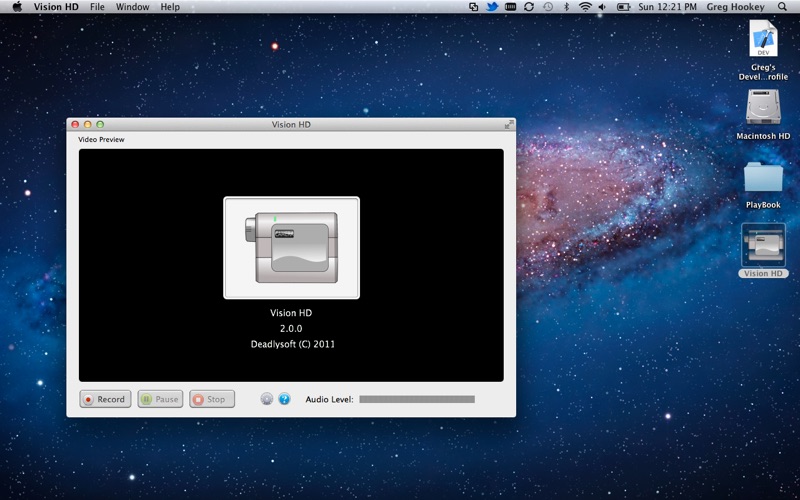This screenshot has width=800, height=500.
Task: Click the Twitter bird menu bar icon
Action: click(492, 7)
